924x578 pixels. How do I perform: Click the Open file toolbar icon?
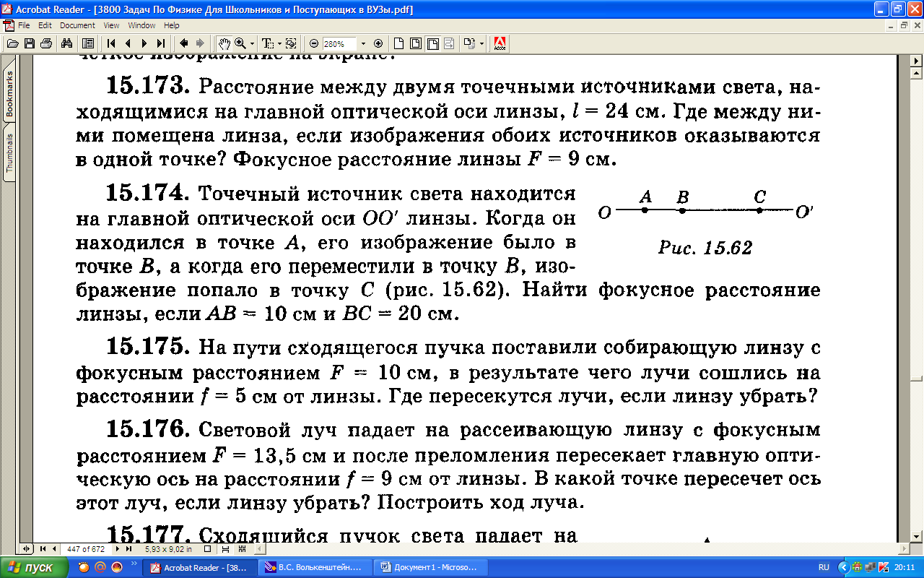coord(12,43)
